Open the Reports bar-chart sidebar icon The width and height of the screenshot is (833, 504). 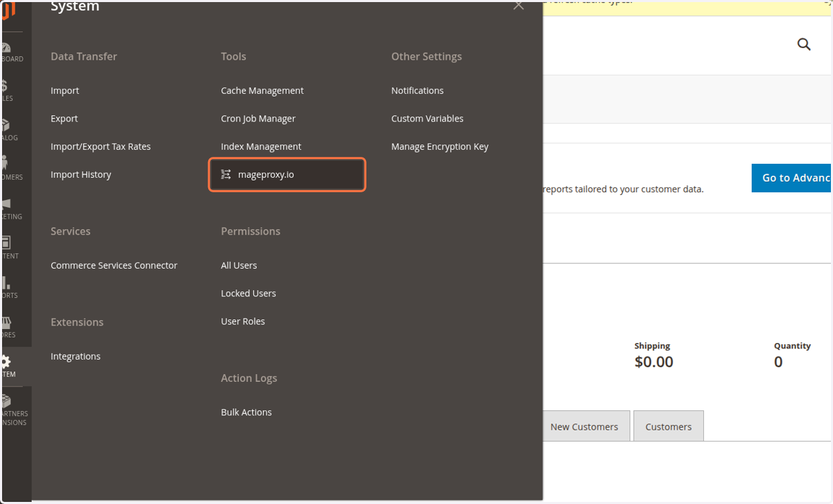(6, 282)
